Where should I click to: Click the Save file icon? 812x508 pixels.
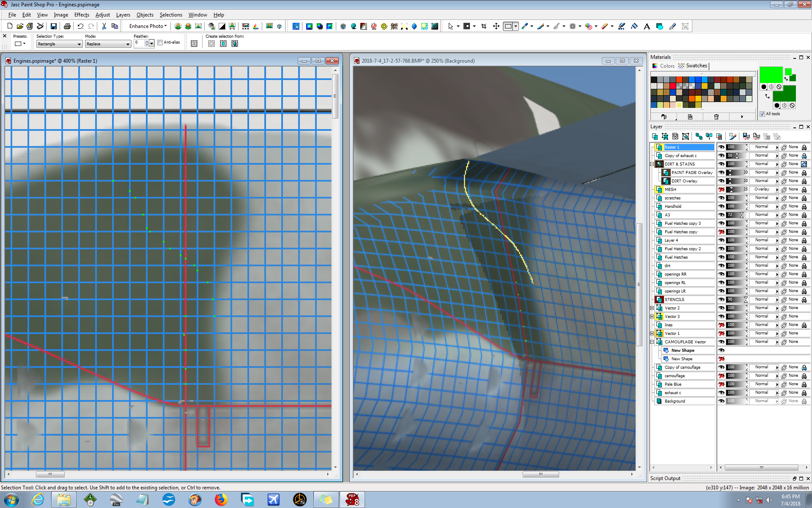54,26
